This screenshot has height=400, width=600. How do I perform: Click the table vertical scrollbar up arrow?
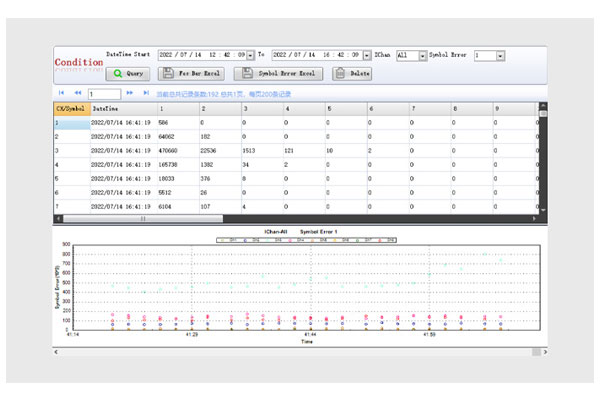point(543,105)
